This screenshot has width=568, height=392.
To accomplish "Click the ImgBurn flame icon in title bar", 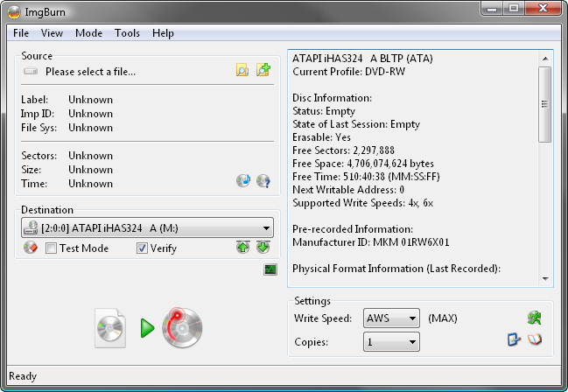I will (14, 12).
